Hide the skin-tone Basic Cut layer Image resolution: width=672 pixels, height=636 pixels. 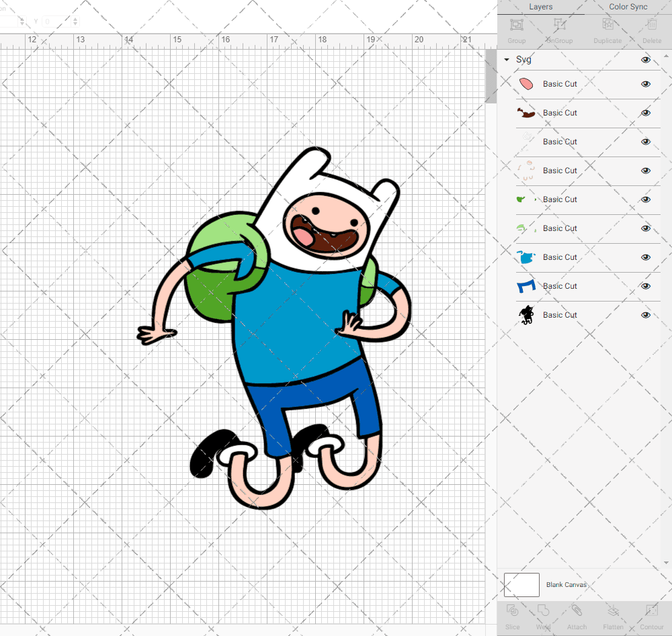tap(645, 171)
